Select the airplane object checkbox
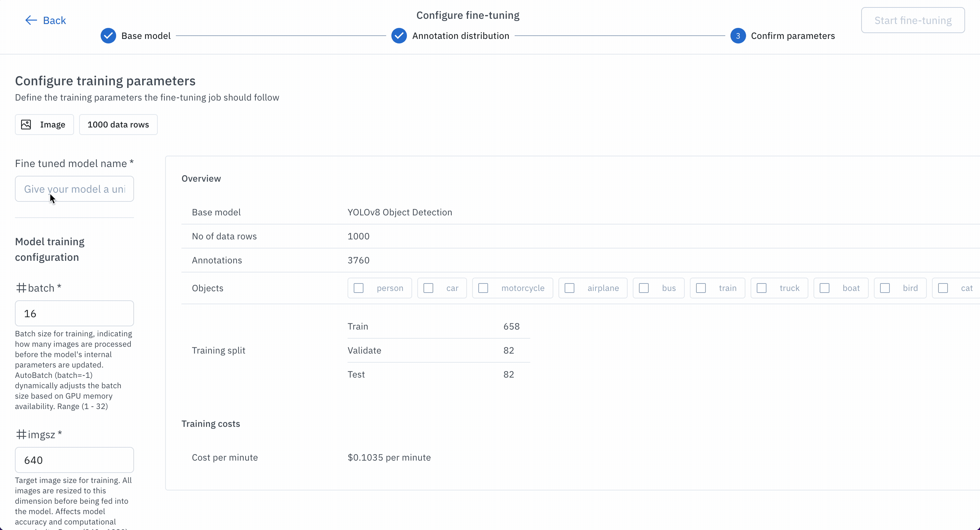The width and height of the screenshot is (980, 530). [570, 288]
